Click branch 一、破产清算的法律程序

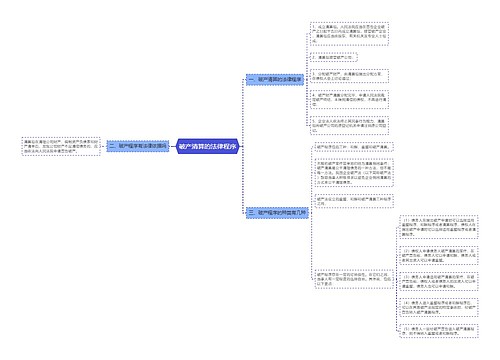275,80
